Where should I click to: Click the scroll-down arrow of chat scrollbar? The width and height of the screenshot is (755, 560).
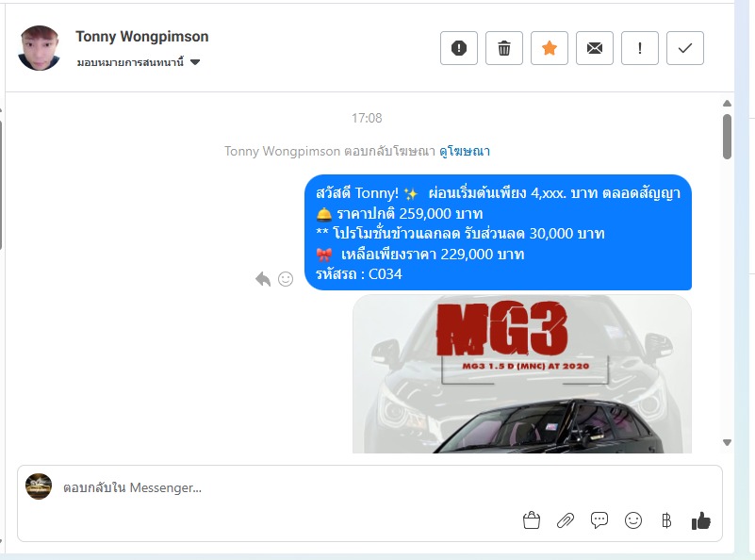[x=727, y=442]
